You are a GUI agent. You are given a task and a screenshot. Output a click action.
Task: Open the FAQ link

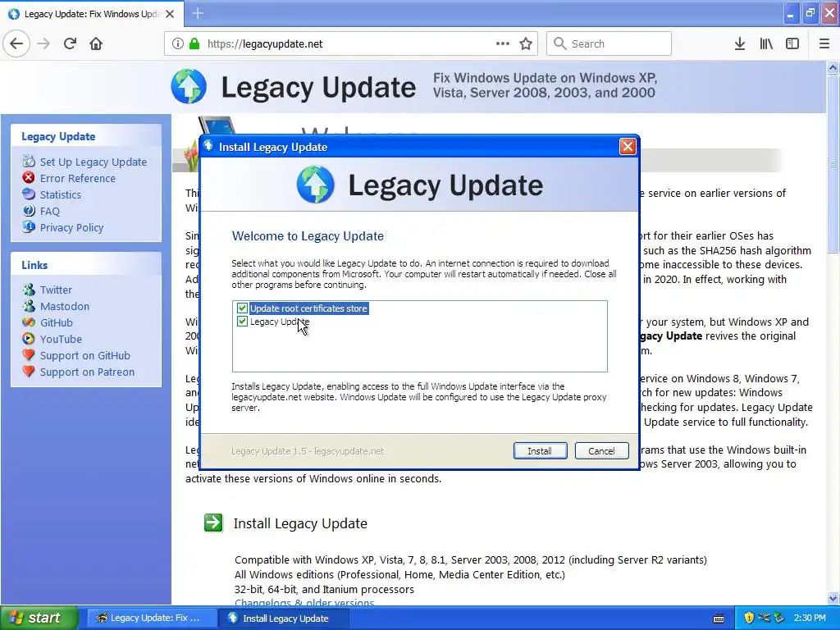point(50,211)
